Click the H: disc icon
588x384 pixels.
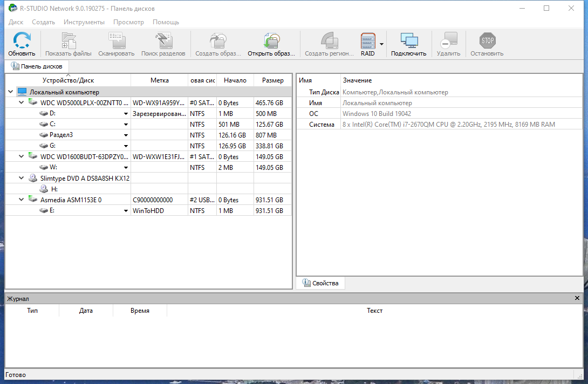click(44, 189)
